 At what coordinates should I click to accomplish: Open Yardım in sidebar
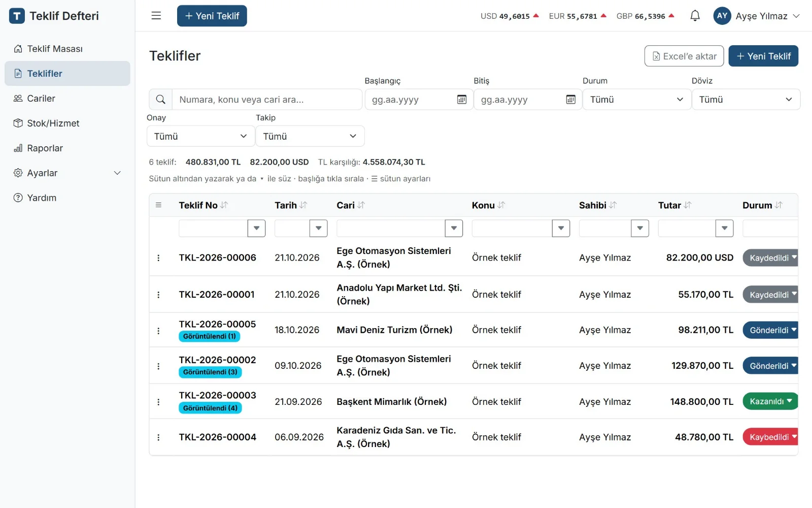pyautogui.click(x=67, y=198)
